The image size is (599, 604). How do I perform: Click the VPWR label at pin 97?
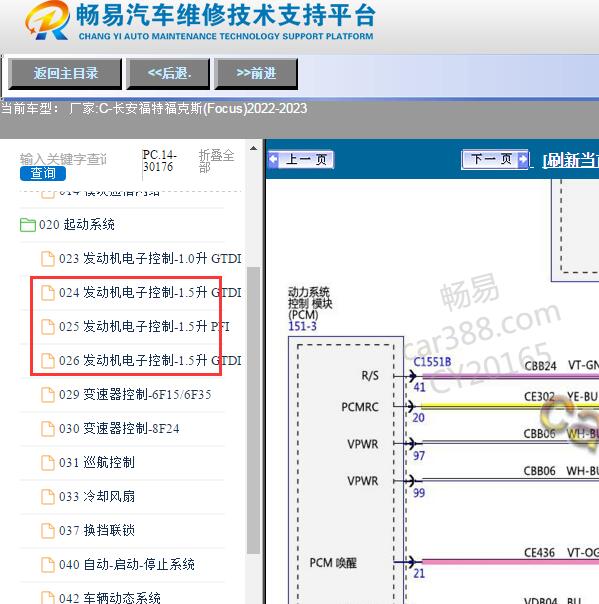tap(362, 444)
